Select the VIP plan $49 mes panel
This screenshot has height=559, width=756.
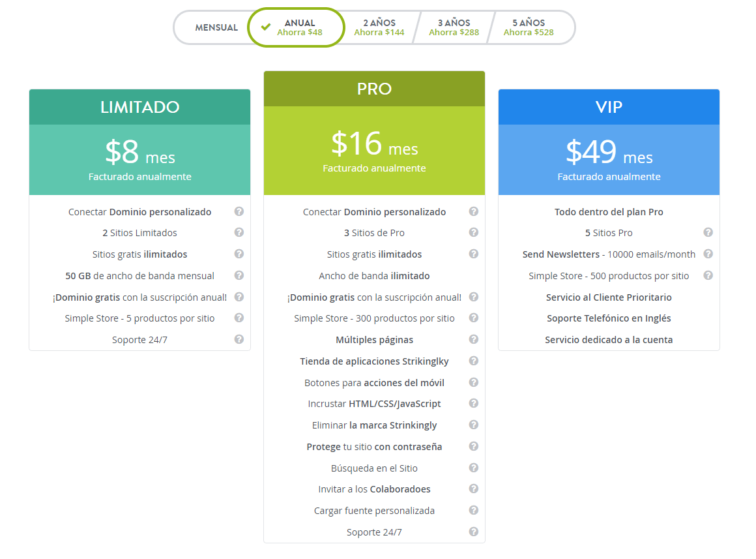click(609, 160)
